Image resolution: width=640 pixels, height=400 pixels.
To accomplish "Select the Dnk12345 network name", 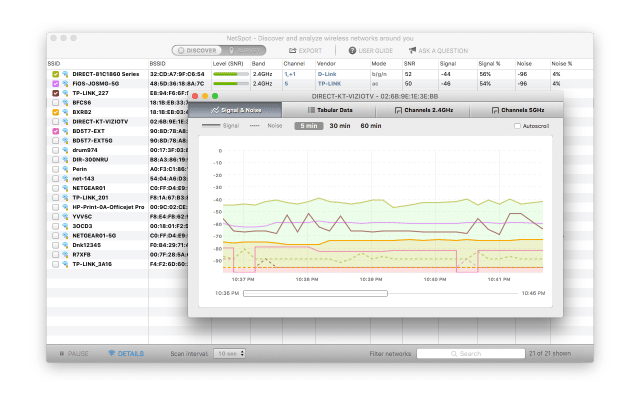I will (87, 245).
